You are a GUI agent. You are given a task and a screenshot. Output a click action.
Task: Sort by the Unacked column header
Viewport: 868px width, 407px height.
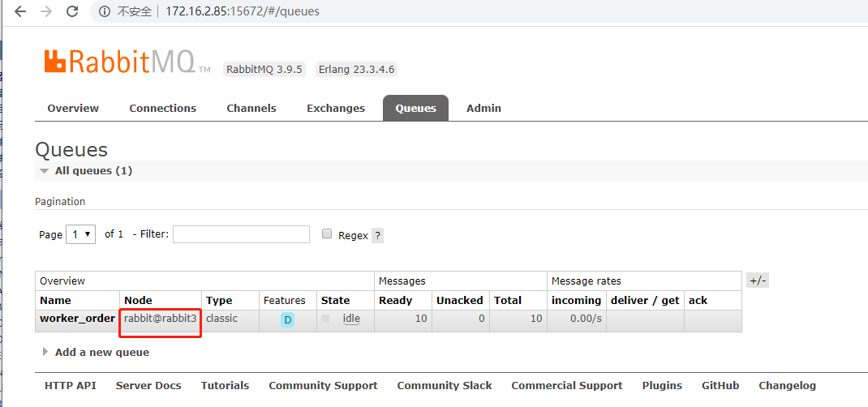coord(459,300)
